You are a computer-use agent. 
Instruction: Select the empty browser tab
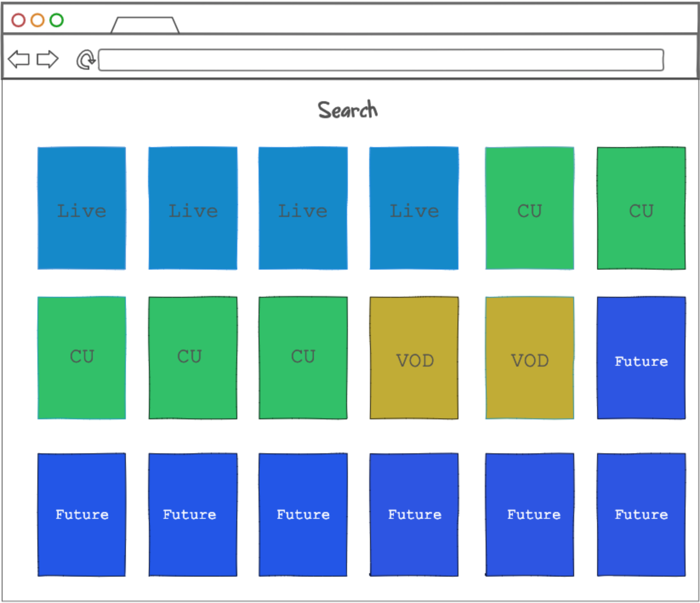(x=145, y=26)
